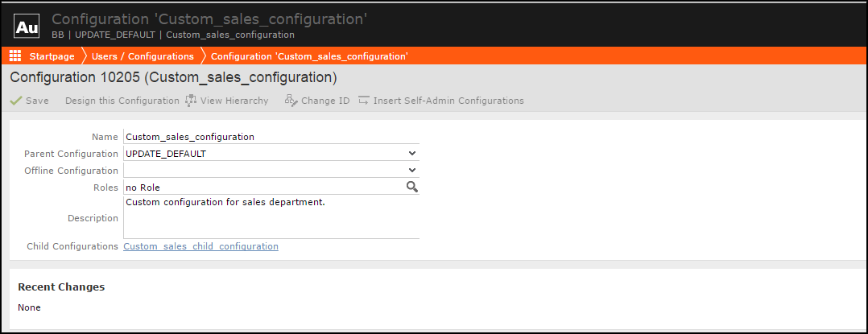This screenshot has height=334, width=868.
Task: Select the Configuration 'Custom_sales_configuration' breadcrumb
Action: (309, 56)
